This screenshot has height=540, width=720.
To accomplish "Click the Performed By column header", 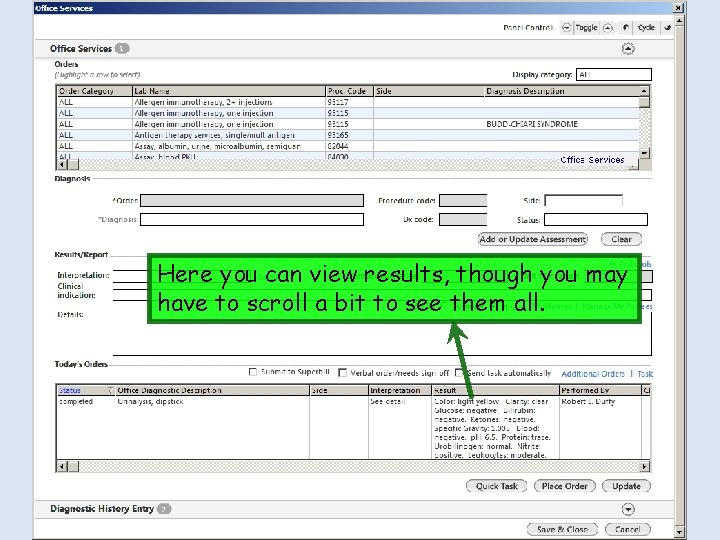I will [600, 390].
